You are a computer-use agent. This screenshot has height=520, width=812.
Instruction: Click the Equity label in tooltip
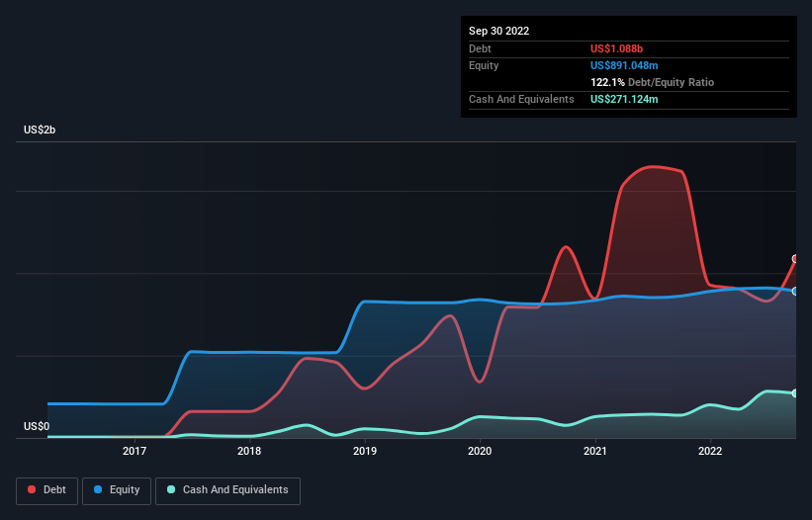(484, 65)
